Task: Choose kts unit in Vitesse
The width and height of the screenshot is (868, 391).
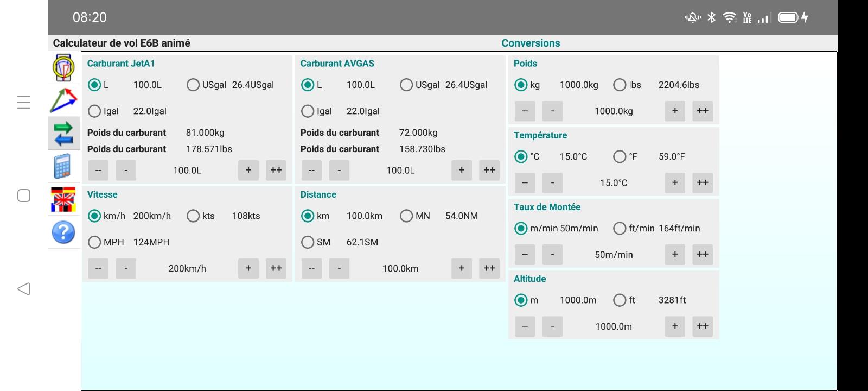Action: (193, 216)
